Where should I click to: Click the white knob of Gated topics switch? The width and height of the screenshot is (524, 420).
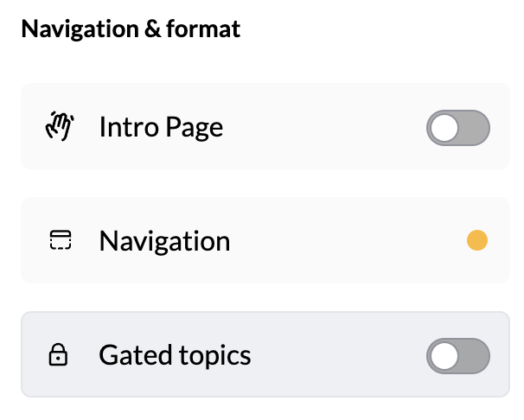point(444,355)
